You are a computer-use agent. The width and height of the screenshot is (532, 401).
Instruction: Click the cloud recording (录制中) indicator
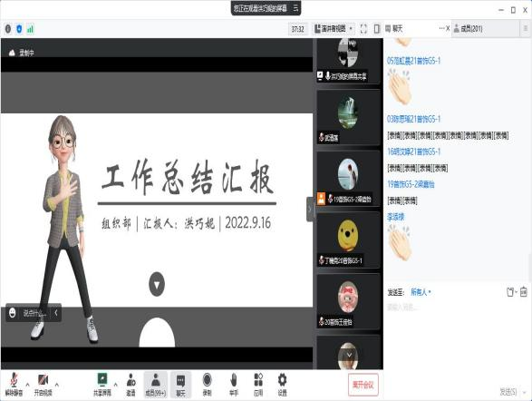22,53
